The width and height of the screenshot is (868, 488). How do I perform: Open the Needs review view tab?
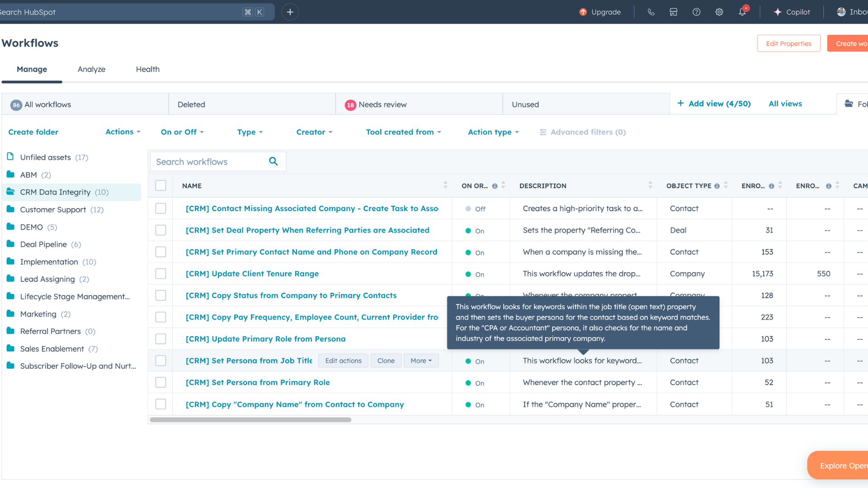pyautogui.click(x=382, y=104)
